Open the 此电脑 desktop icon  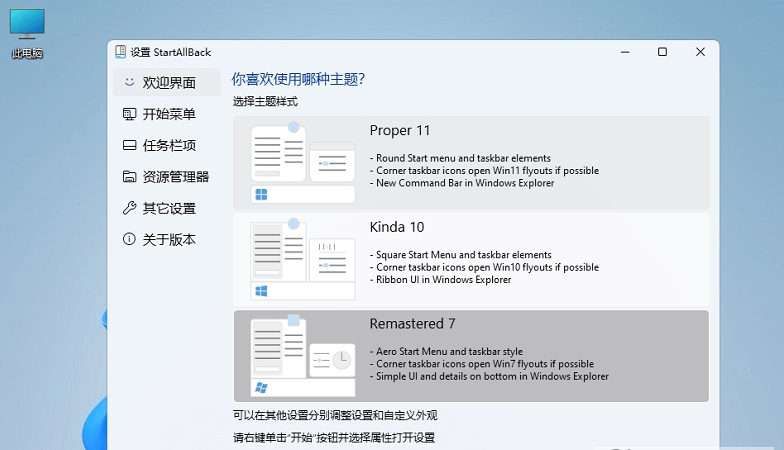pos(27,33)
